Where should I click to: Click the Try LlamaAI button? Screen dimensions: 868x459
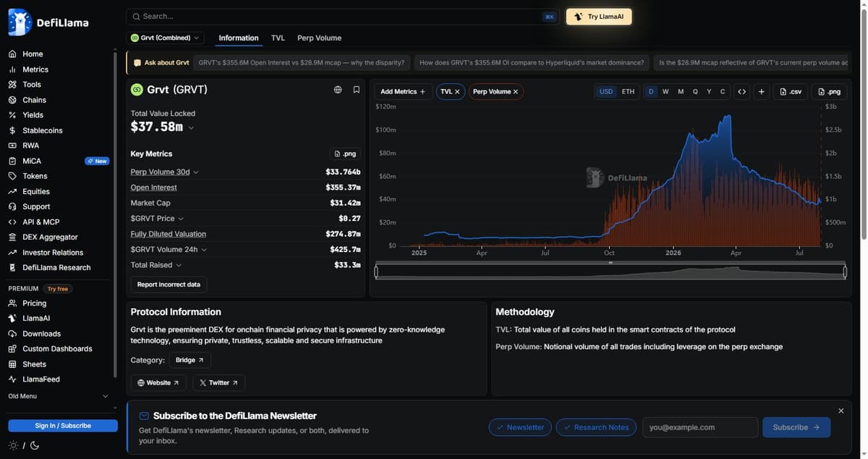(x=599, y=17)
